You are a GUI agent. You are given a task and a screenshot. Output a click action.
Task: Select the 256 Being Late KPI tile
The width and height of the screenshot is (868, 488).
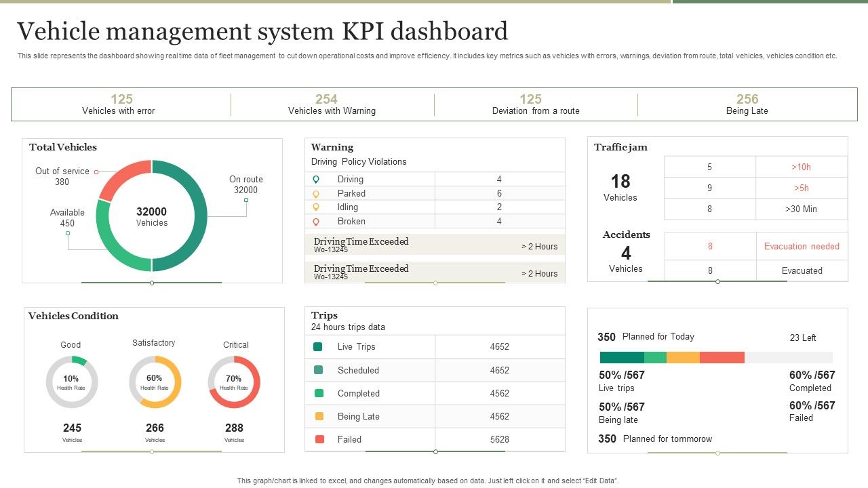(747, 104)
